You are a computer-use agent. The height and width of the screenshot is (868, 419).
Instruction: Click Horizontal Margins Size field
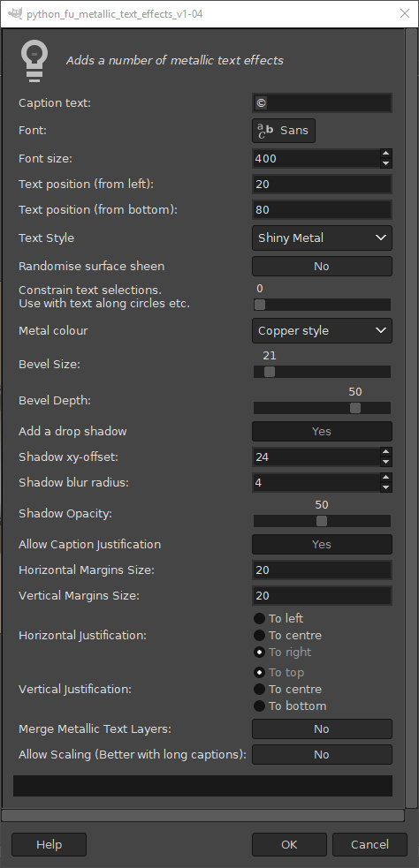[322, 570]
